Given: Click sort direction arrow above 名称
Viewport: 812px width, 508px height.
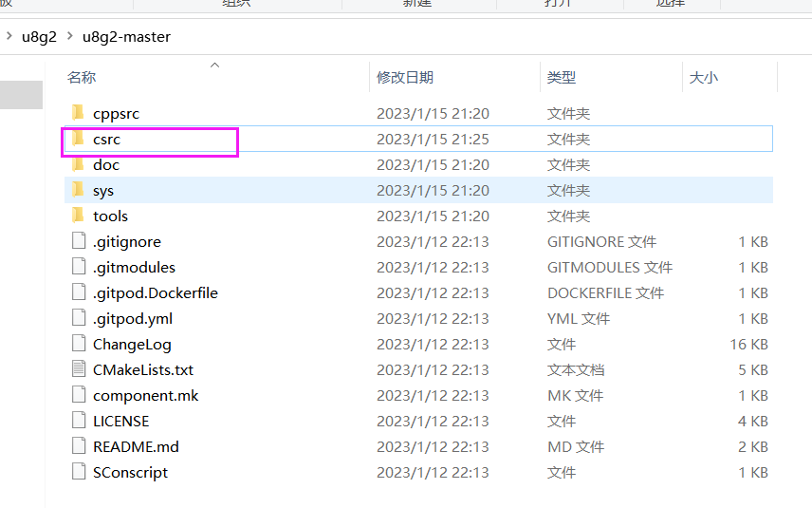Looking at the screenshot, I should click(215, 65).
